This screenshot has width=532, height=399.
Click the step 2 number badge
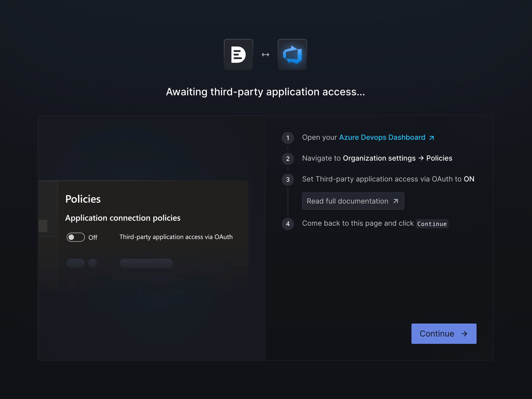coord(288,159)
